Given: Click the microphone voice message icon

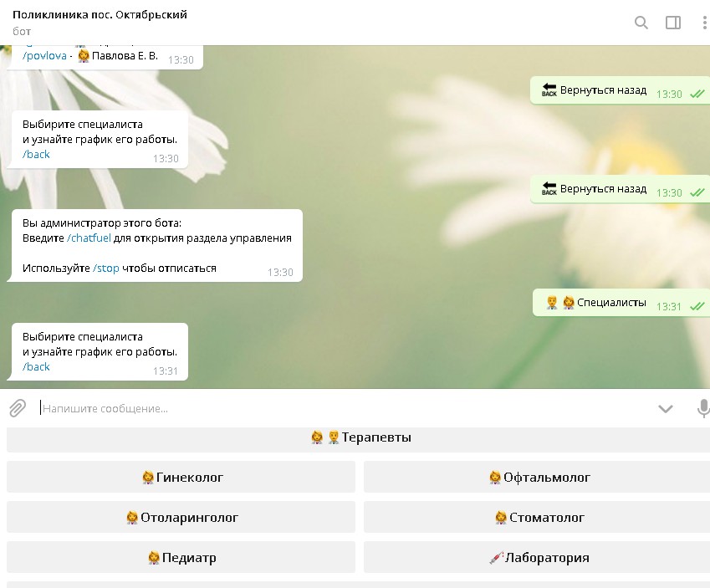Looking at the screenshot, I should click(x=702, y=408).
